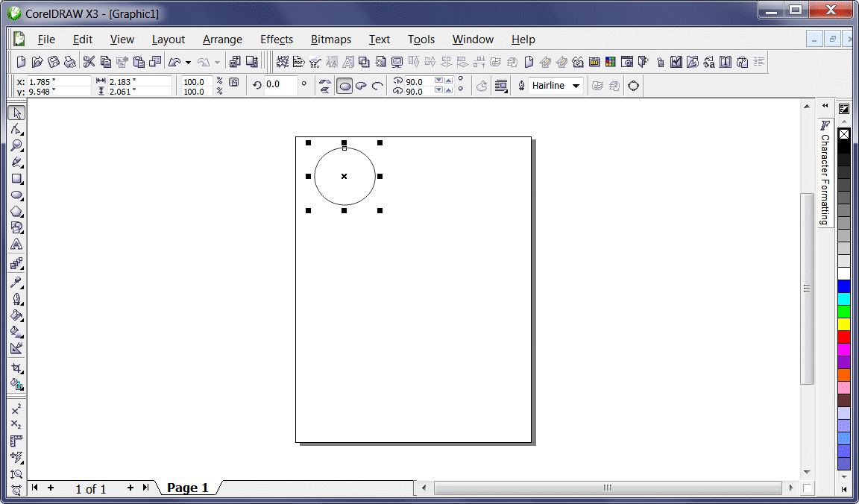Select the Crop tool

coord(16,368)
